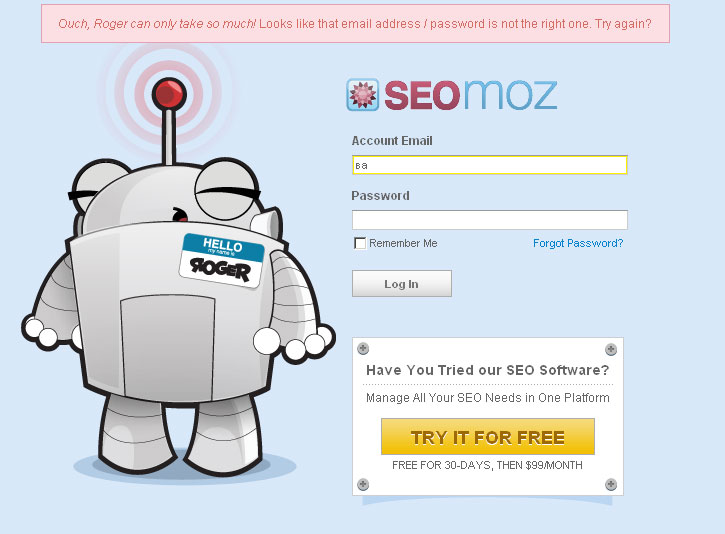
Task: Click the bottom-right screw on promo panel
Action: click(x=611, y=484)
